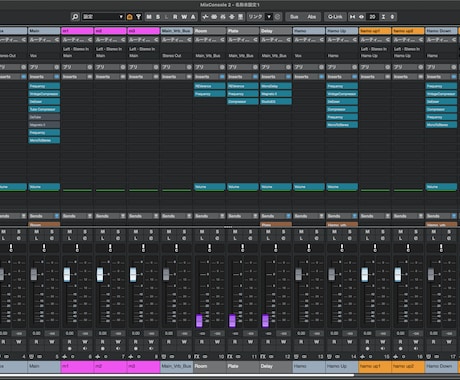This screenshot has width=460, height=380.
Task: Open the orange channel visibility agents icon
Action: [x=130, y=17]
